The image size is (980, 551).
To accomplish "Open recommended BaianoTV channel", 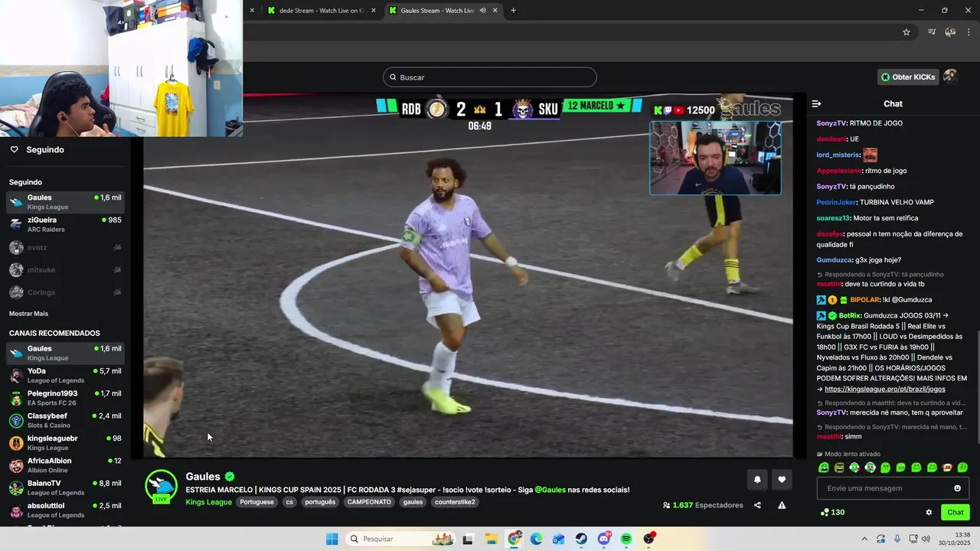I will [65, 487].
